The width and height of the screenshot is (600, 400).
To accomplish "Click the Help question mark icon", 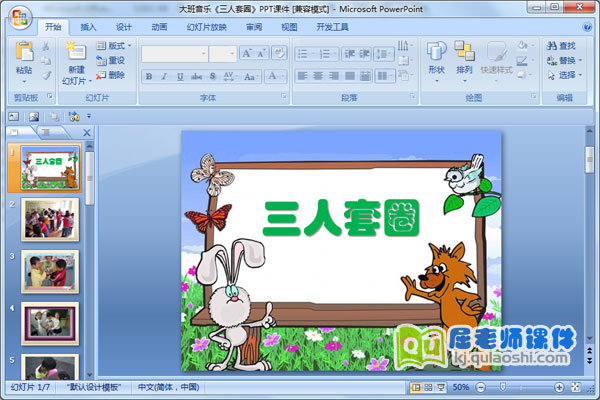I will pos(587,27).
